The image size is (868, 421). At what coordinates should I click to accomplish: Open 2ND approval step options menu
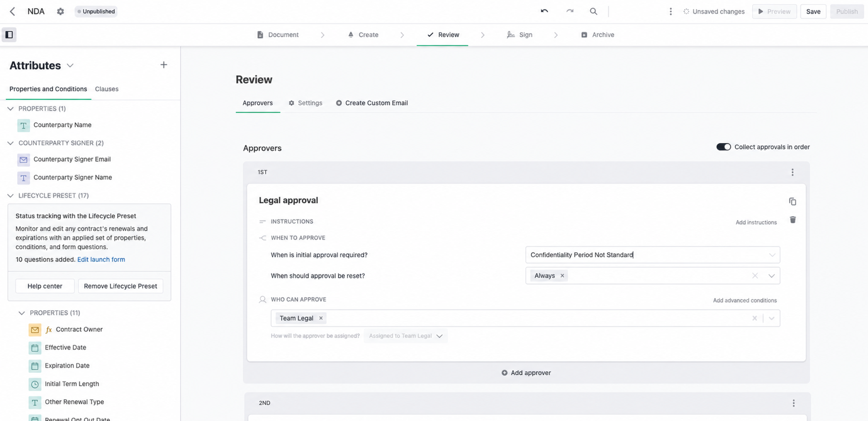point(794,403)
